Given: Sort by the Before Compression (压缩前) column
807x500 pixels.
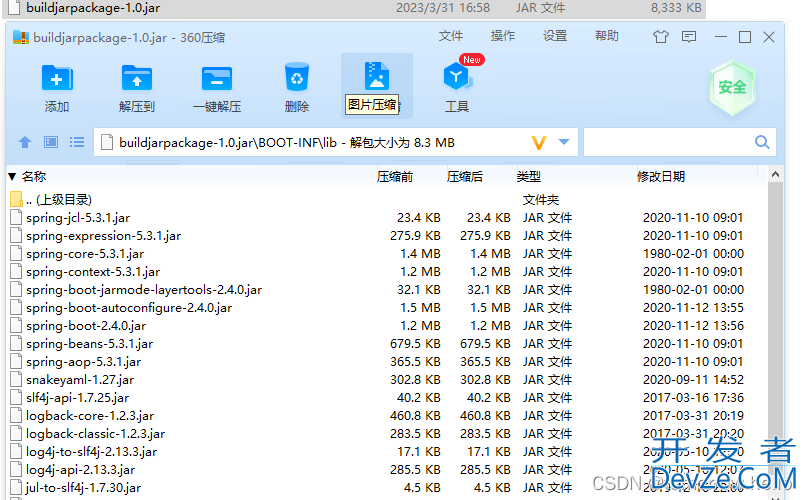Looking at the screenshot, I should pyautogui.click(x=395, y=177).
